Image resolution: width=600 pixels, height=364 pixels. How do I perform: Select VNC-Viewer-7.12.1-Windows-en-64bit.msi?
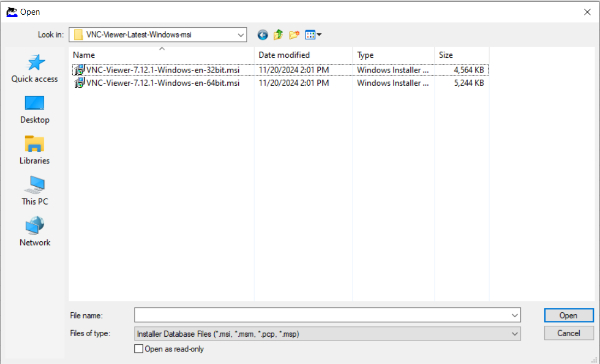click(163, 83)
